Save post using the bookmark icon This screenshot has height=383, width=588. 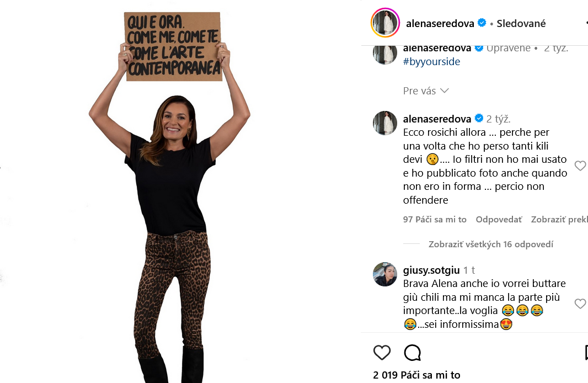(586, 353)
